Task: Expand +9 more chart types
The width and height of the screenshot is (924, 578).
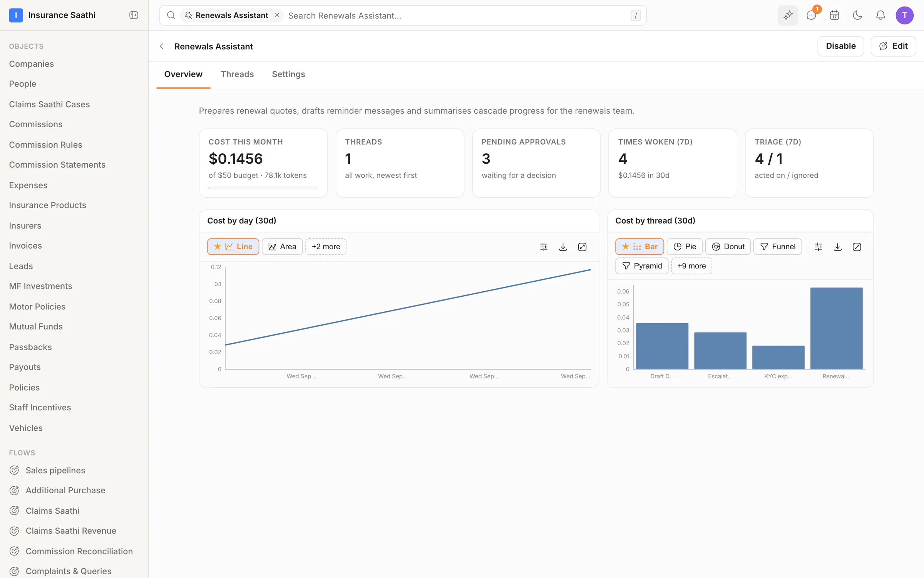Action: (691, 266)
